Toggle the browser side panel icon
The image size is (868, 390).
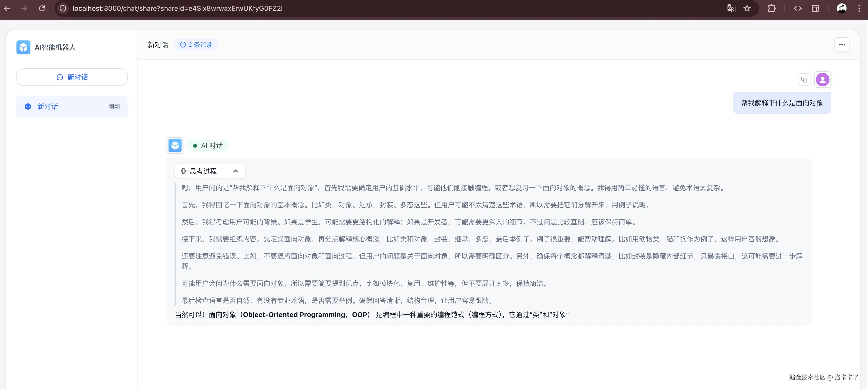815,8
